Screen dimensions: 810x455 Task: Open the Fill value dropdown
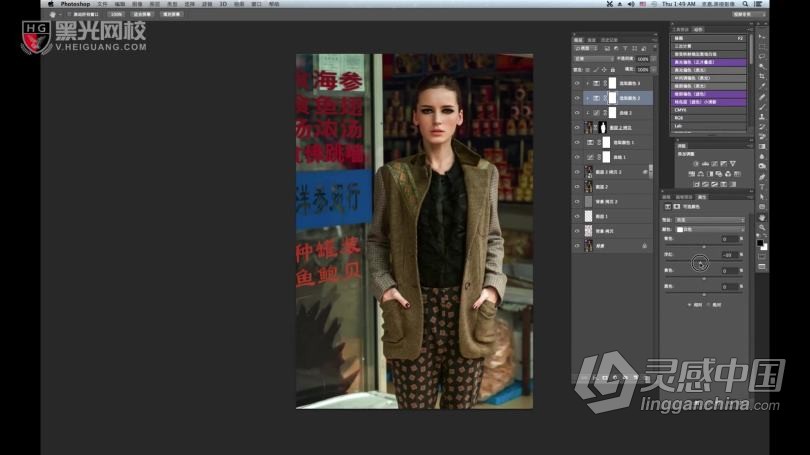coord(653,69)
